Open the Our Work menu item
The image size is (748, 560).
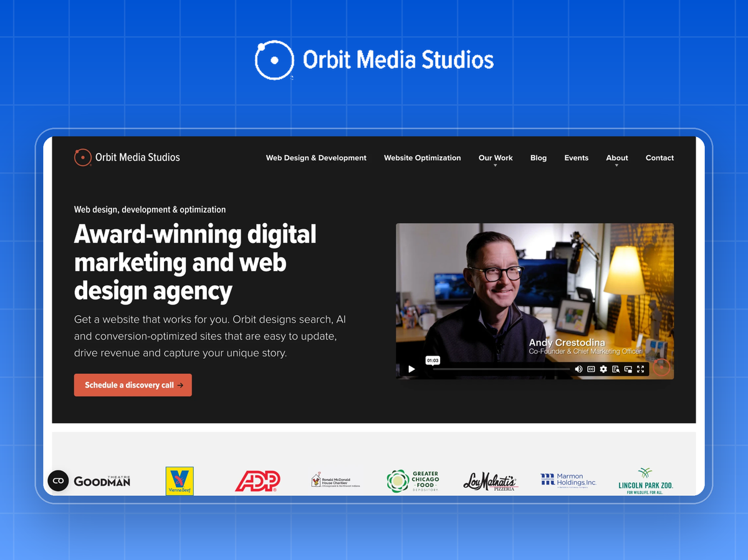[496, 158]
